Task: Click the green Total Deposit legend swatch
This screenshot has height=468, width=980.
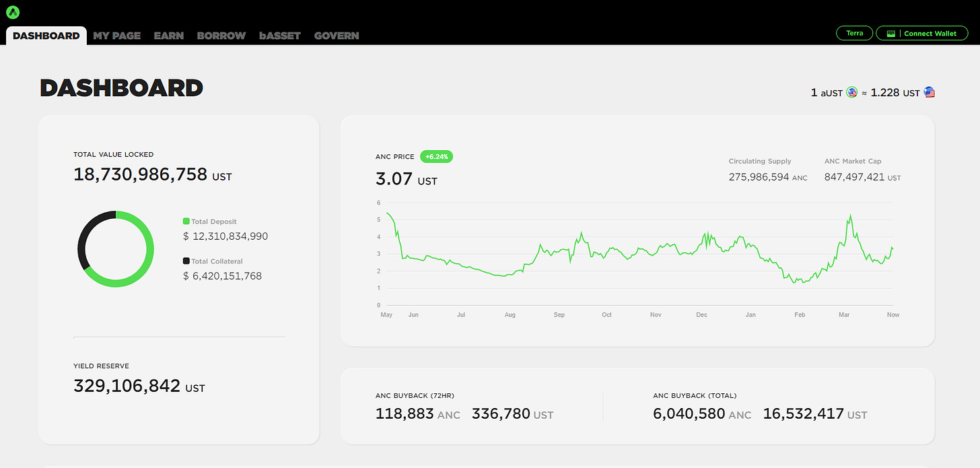Action: pyautogui.click(x=186, y=221)
